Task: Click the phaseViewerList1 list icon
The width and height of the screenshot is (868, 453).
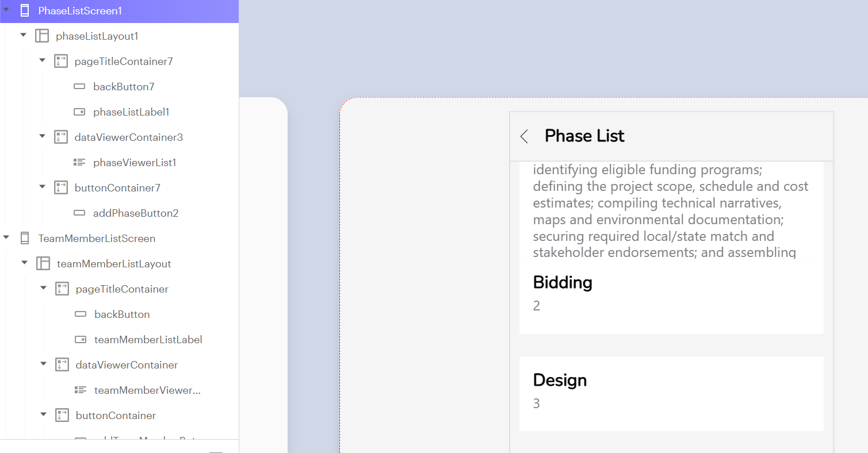Action: point(79,163)
